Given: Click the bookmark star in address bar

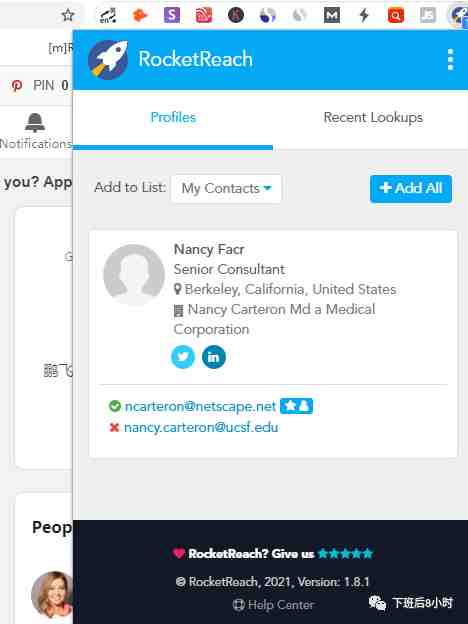Looking at the screenshot, I should (x=68, y=16).
